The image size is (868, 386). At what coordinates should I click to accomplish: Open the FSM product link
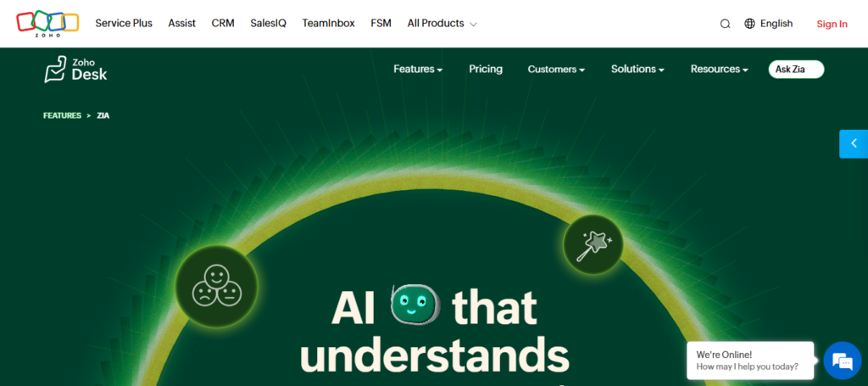[381, 23]
